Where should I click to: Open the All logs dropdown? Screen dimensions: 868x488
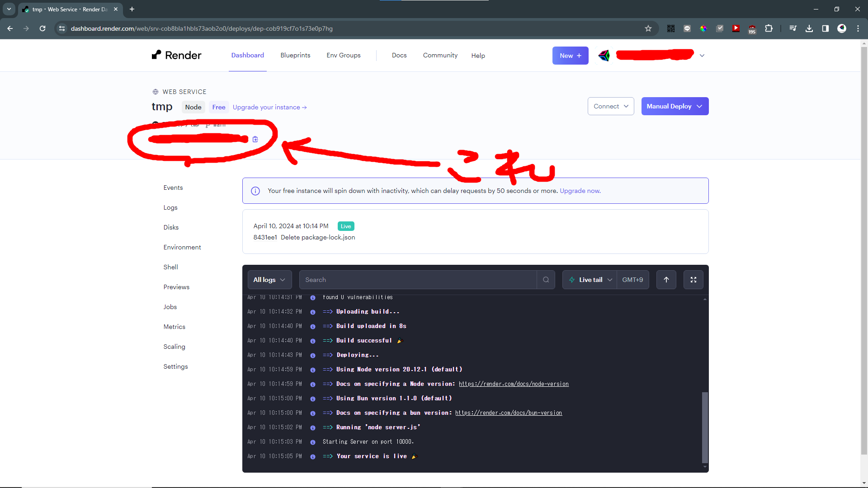point(269,280)
